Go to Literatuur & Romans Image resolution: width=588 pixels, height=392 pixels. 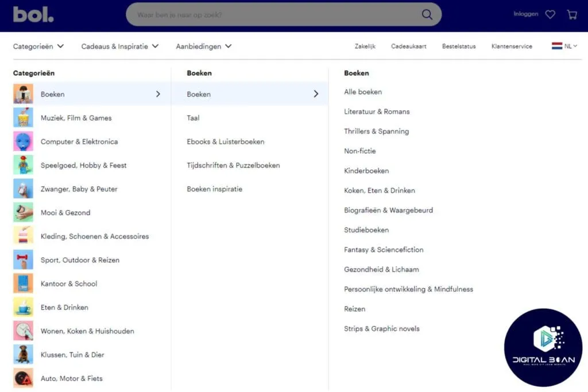click(377, 112)
